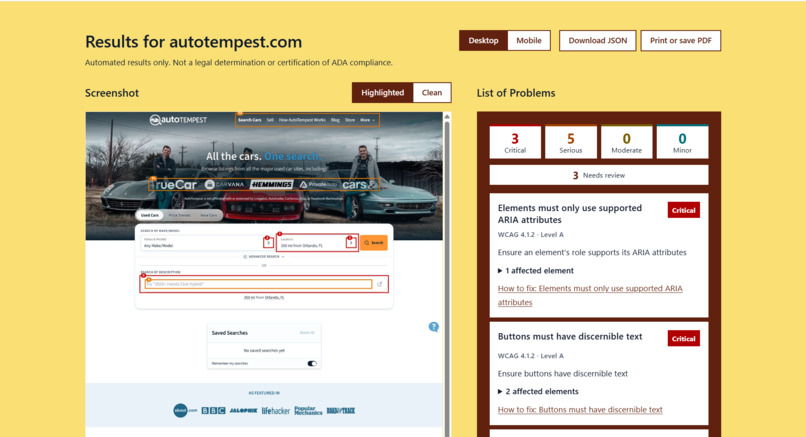Screen dimensions: 806x437
Task: Click the AutoTempest logo in screenshot
Action: click(x=178, y=120)
